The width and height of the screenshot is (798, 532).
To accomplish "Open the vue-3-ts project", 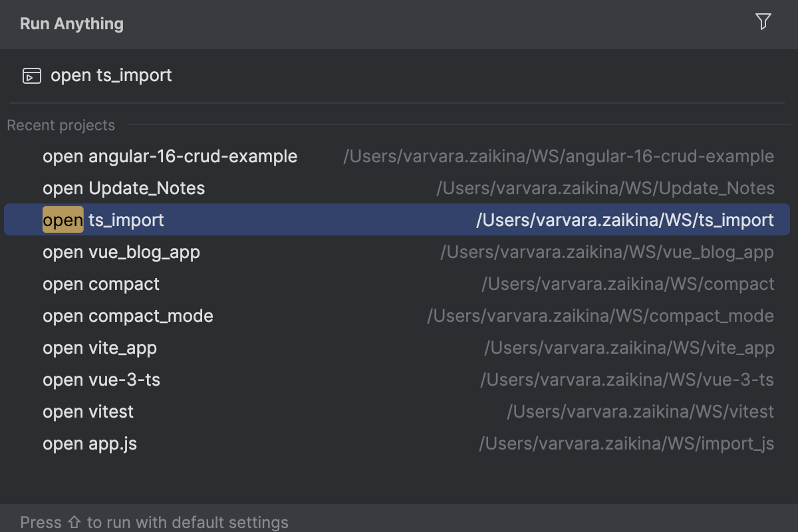I will pos(101,380).
